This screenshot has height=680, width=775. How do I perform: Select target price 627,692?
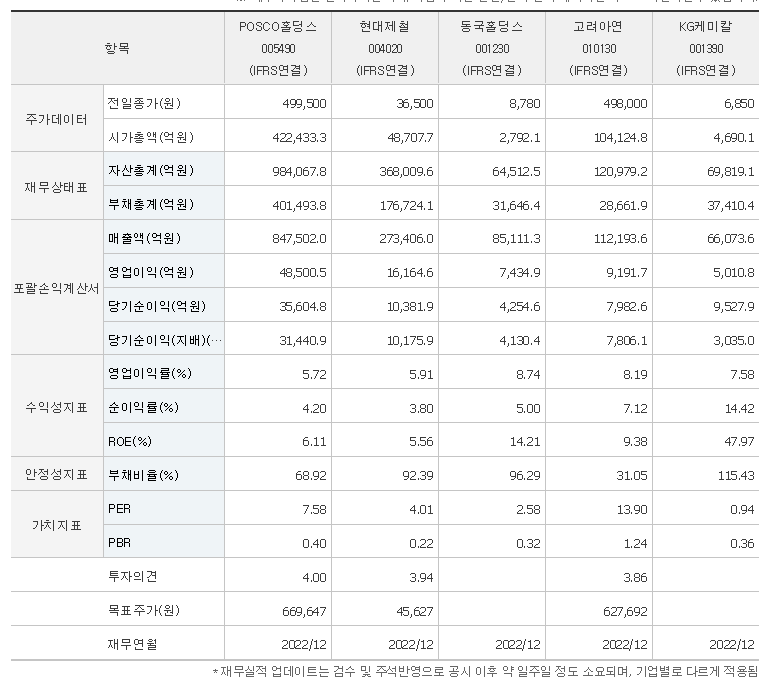click(x=625, y=611)
